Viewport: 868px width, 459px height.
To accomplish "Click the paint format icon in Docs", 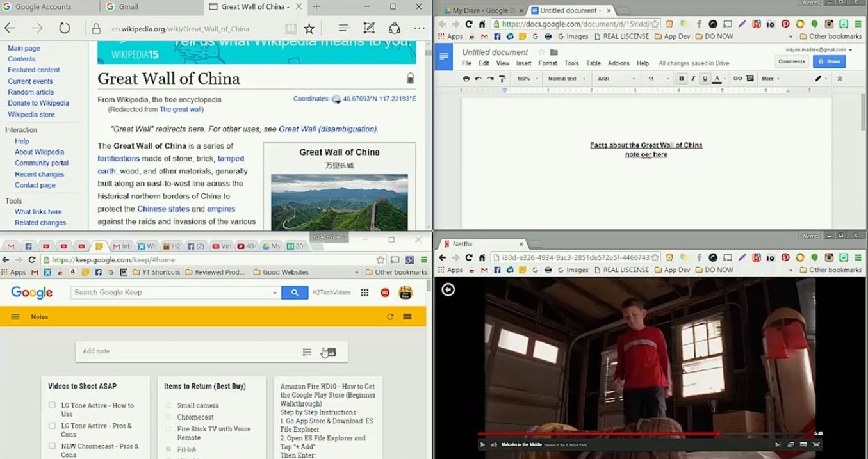I will coord(502,79).
